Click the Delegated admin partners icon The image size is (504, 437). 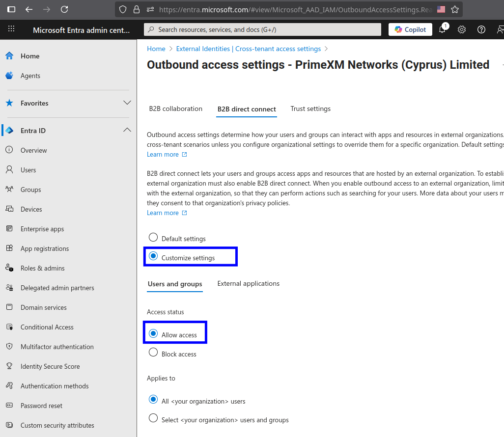(9, 287)
